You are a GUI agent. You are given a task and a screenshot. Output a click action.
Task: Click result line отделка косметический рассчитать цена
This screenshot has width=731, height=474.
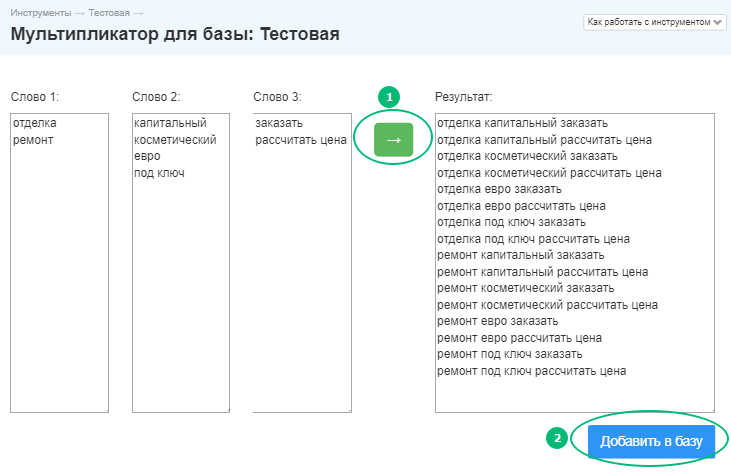(x=550, y=173)
